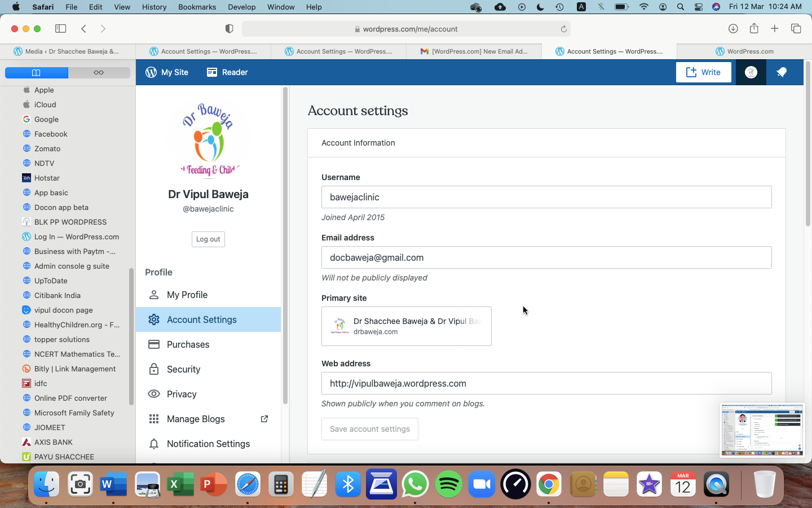Show the Safari downloads icon
This screenshot has width=812, height=508.
[733, 29]
